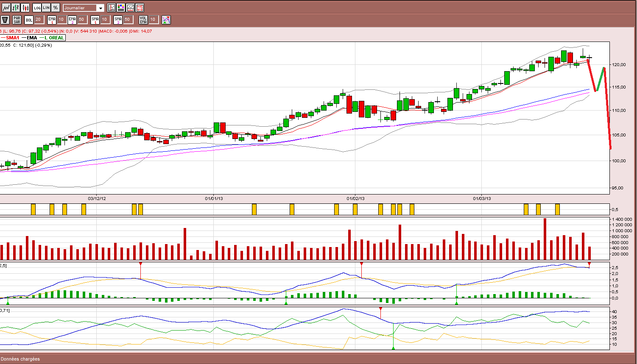
Task: Click the 01/03/13 date label
Action: point(482,198)
